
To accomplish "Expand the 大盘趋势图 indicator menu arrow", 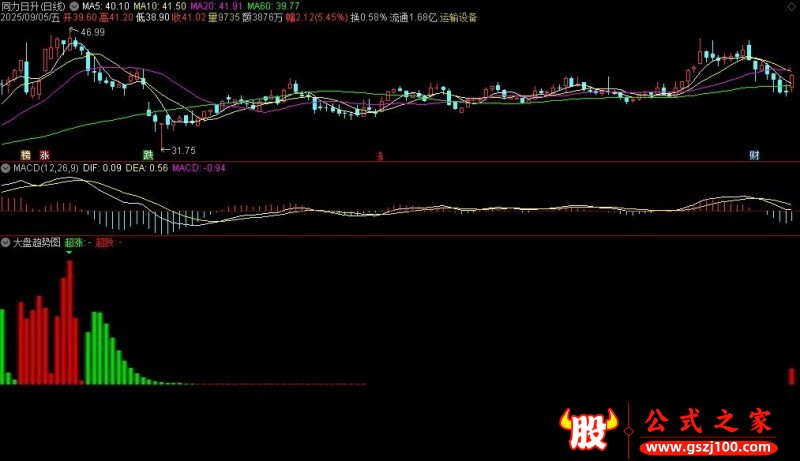I will 6,243.
